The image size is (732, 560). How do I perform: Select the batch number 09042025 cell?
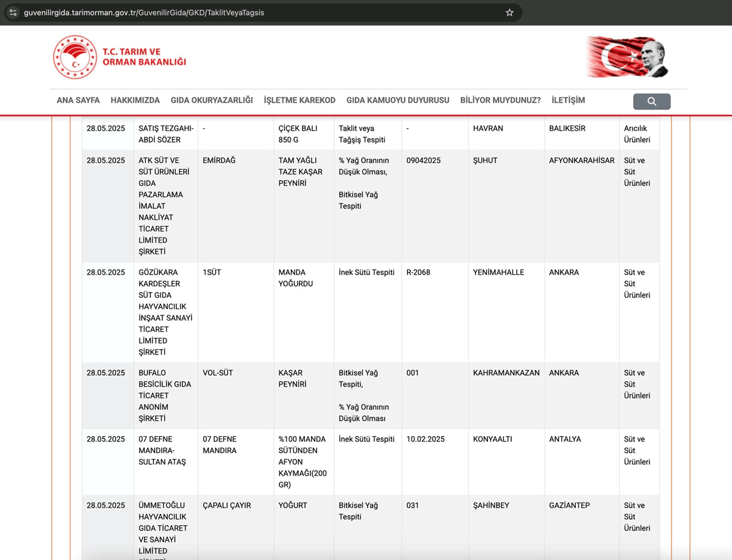(x=435, y=206)
